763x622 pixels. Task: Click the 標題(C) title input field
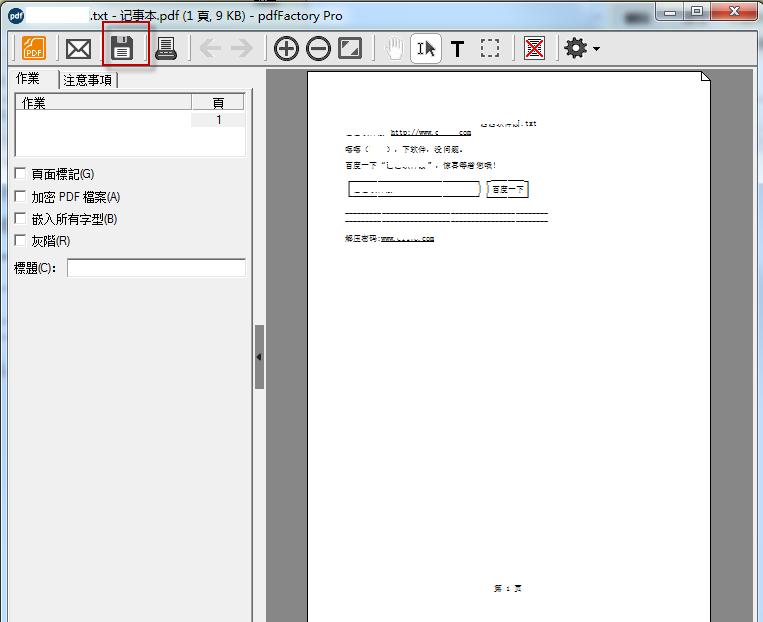coord(156,268)
